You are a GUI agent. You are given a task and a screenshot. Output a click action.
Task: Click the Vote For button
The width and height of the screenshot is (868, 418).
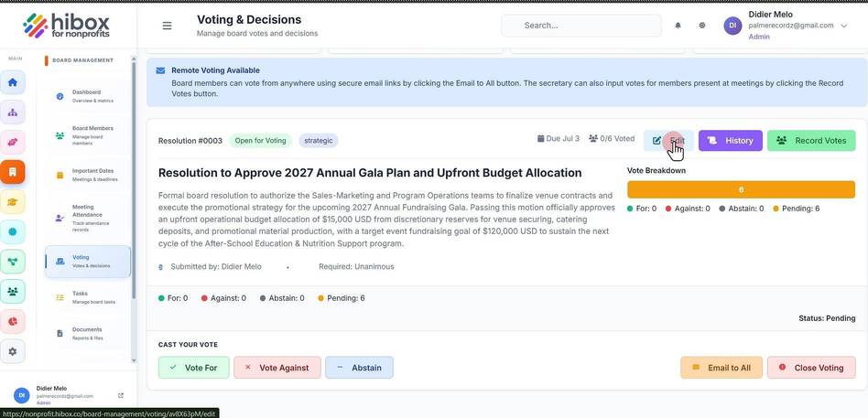194,368
